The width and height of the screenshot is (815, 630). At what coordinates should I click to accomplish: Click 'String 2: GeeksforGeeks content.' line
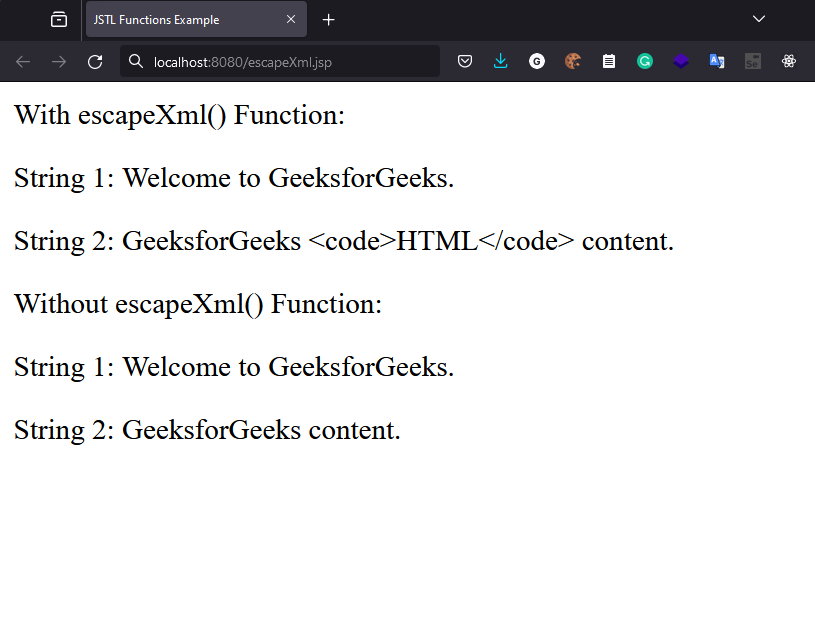click(x=207, y=430)
